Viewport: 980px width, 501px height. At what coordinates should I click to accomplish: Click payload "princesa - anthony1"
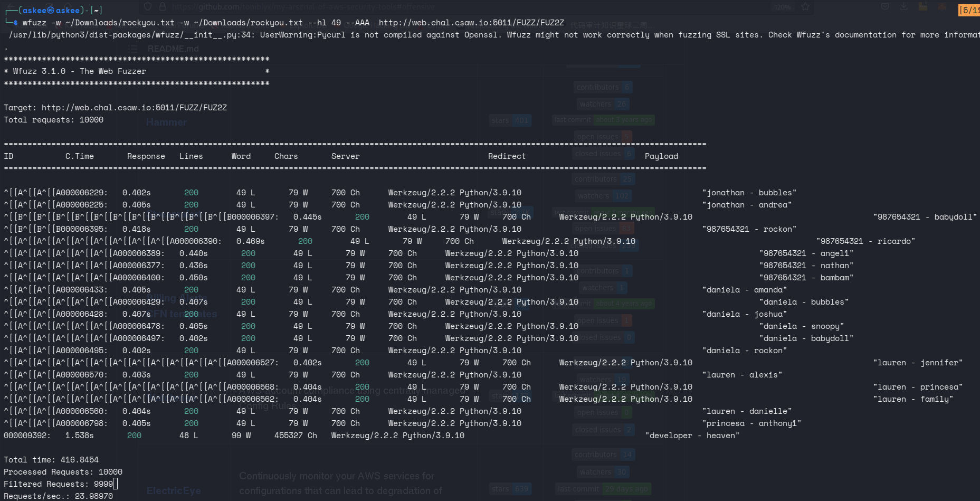coord(751,423)
